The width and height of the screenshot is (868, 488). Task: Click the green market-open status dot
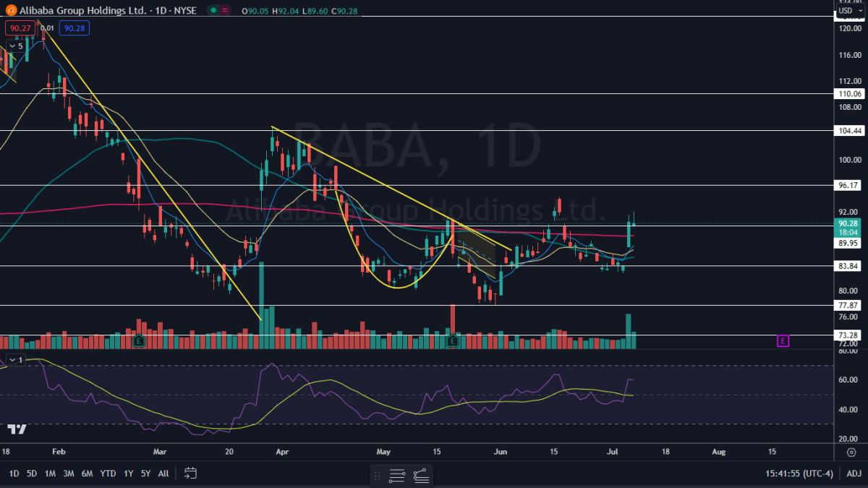pos(213,11)
